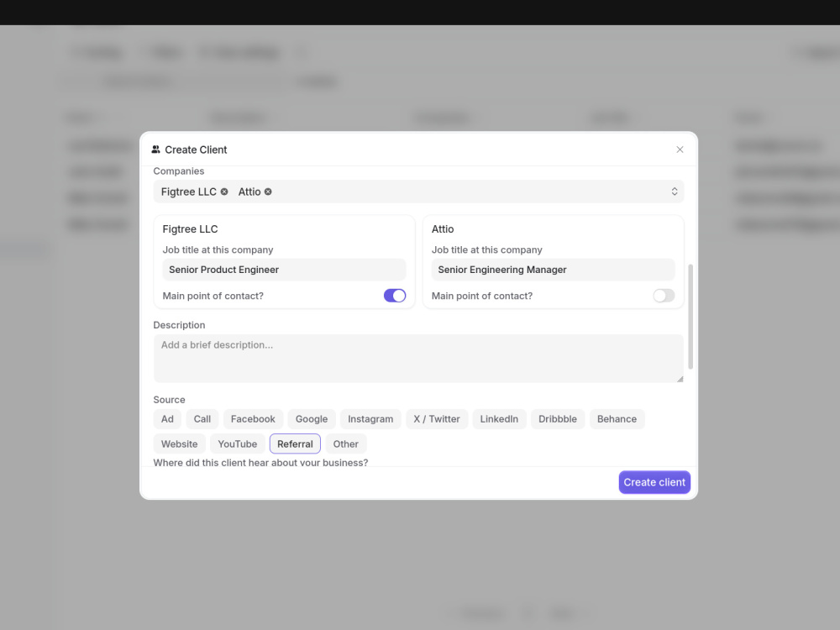
Task: Close the Create Client dialog
Action: (x=680, y=150)
